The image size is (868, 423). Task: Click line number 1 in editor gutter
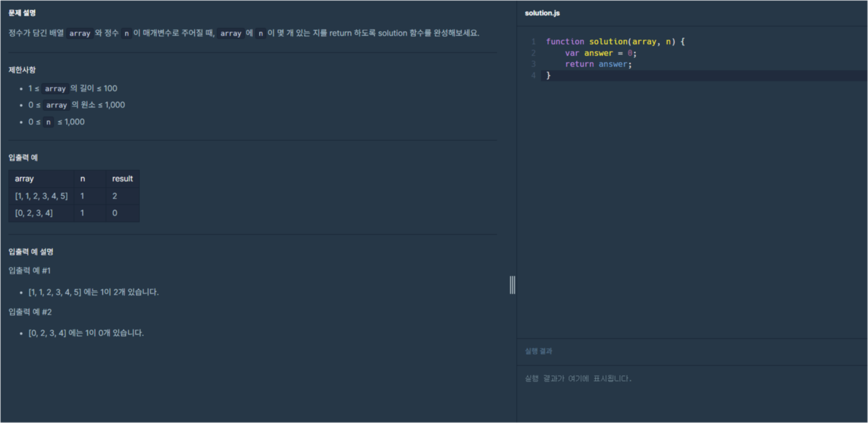click(x=533, y=42)
